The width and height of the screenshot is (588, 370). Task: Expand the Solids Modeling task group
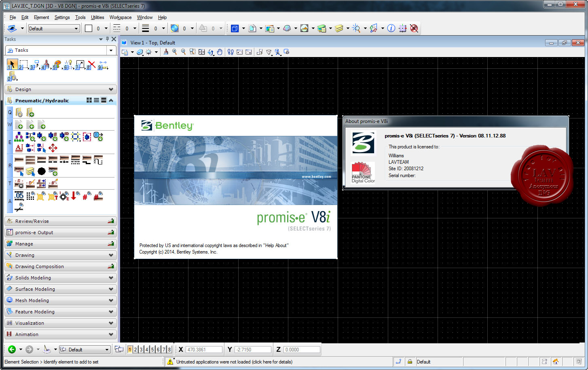click(61, 278)
